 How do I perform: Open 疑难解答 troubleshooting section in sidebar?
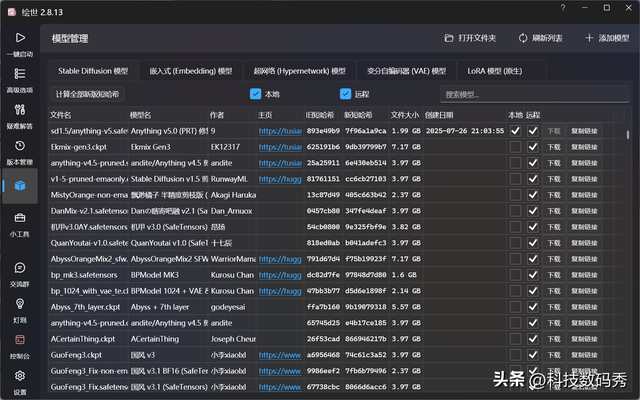click(20, 116)
